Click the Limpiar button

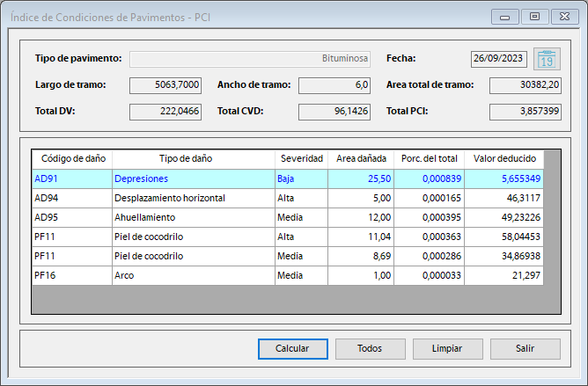point(447,348)
